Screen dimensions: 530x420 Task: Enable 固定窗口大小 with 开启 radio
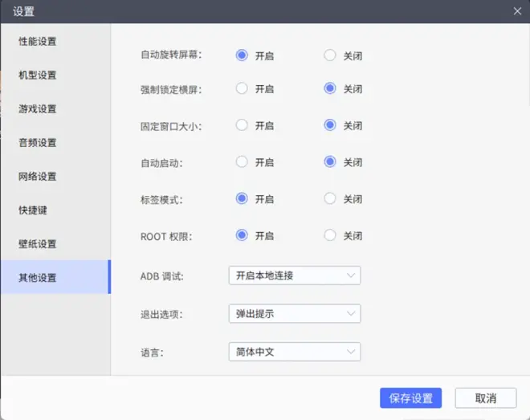pyautogui.click(x=242, y=125)
